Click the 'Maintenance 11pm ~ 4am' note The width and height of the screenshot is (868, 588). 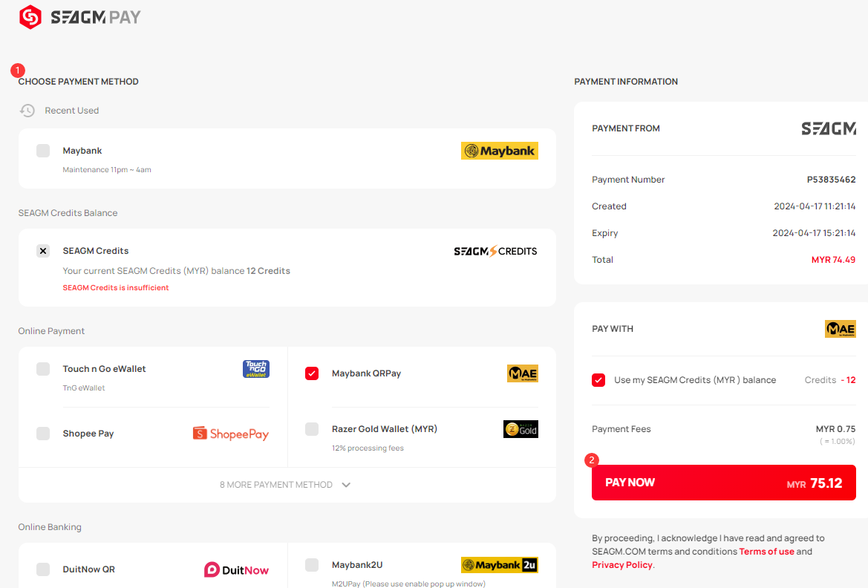(x=107, y=170)
